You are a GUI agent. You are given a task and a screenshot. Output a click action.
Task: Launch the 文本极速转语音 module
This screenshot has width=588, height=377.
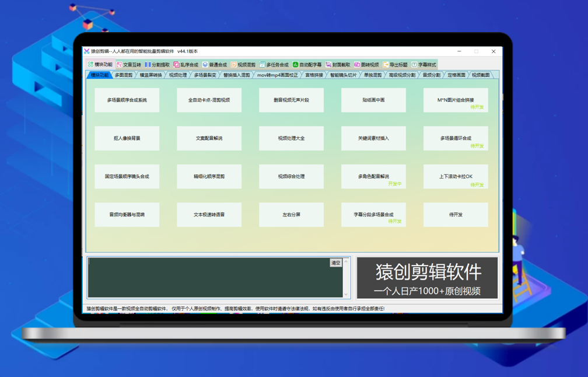pos(209,215)
